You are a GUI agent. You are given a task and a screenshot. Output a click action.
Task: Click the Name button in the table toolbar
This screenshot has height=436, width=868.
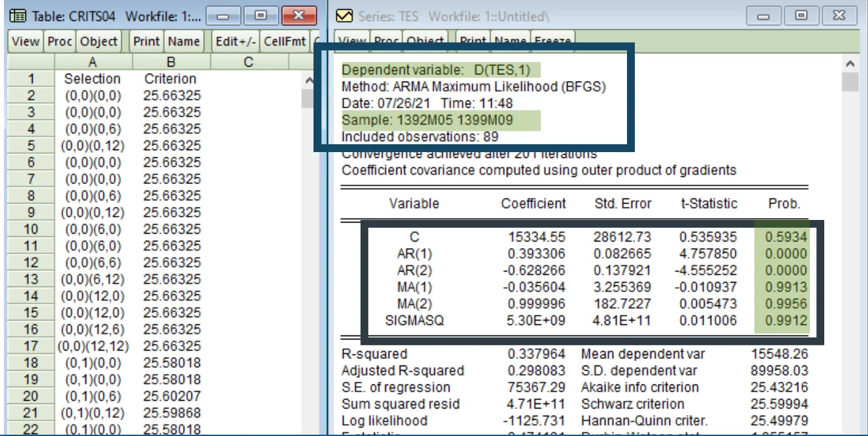tap(183, 42)
